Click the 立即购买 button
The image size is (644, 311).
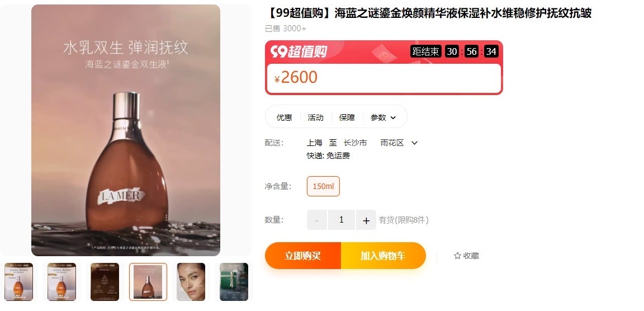(x=302, y=256)
